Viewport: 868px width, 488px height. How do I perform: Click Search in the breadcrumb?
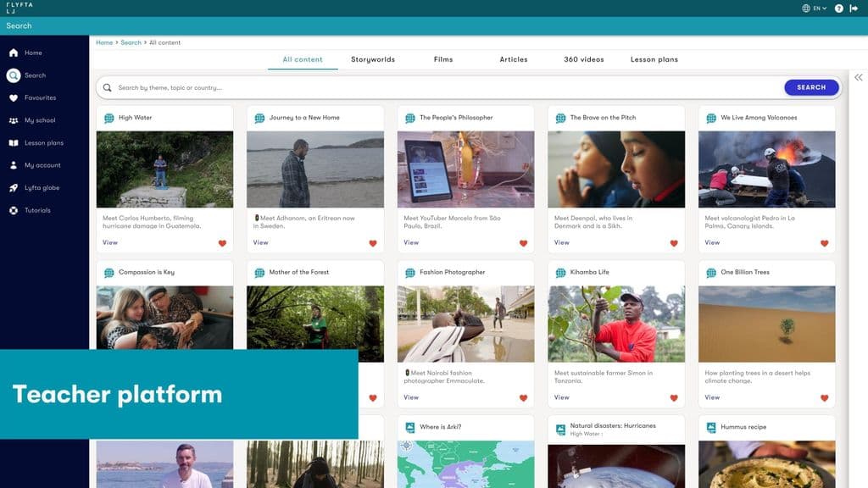click(x=131, y=42)
